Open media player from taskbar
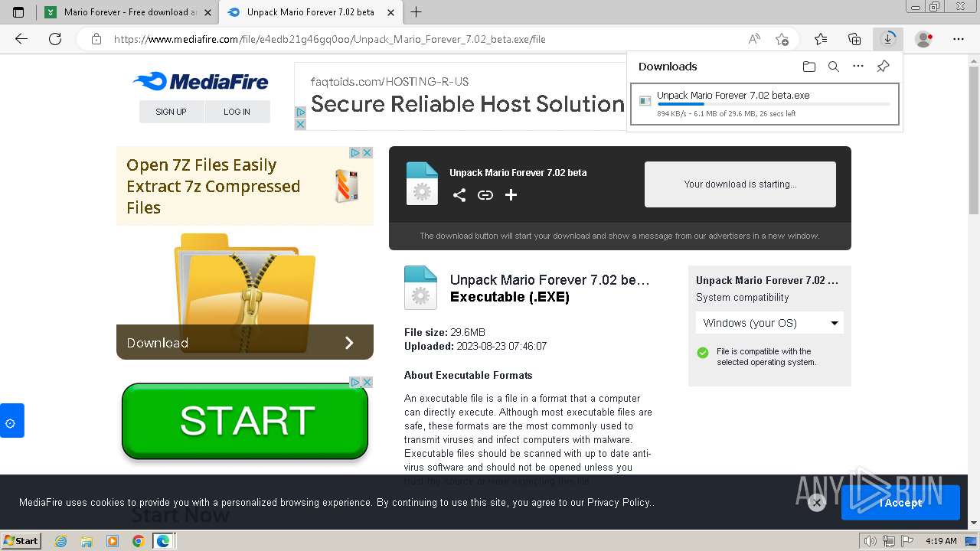980x551 pixels. tap(113, 541)
